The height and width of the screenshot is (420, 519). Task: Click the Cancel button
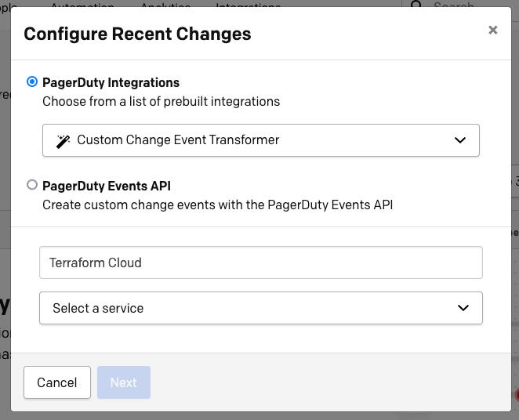[x=57, y=382]
